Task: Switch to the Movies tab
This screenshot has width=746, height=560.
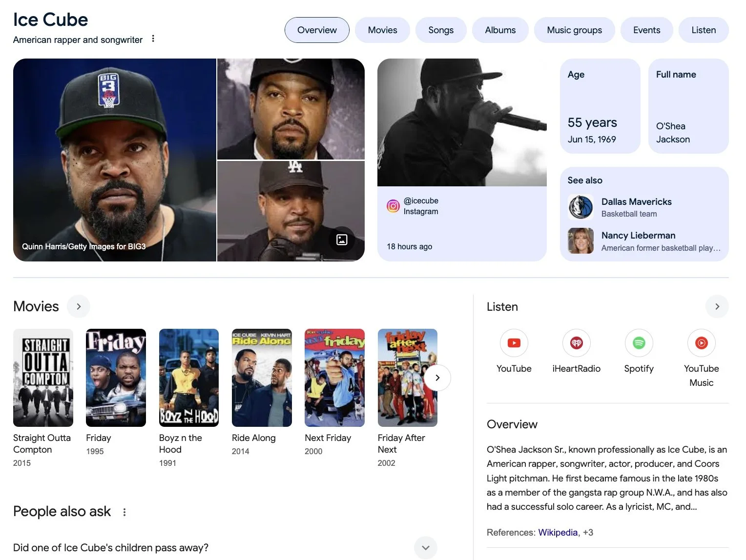Action: point(382,30)
